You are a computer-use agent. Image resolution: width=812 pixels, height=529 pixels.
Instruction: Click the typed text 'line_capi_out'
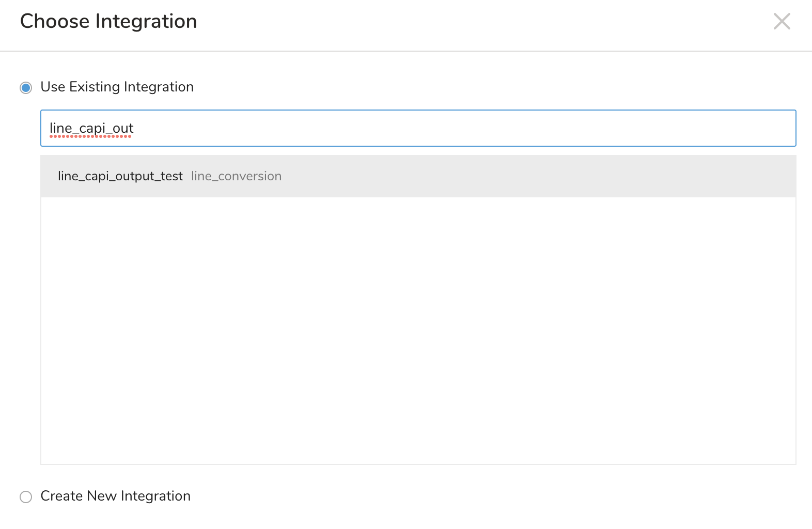(x=91, y=128)
